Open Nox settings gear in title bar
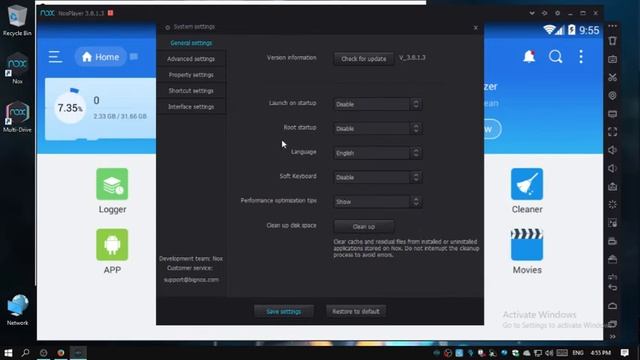This screenshot has height=360, width=640. (558, 13)
